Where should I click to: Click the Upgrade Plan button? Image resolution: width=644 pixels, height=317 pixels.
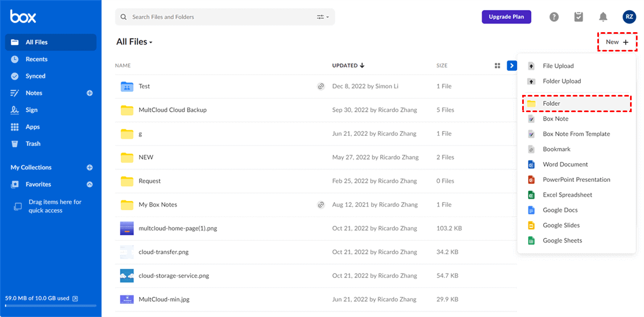[506, 17]
